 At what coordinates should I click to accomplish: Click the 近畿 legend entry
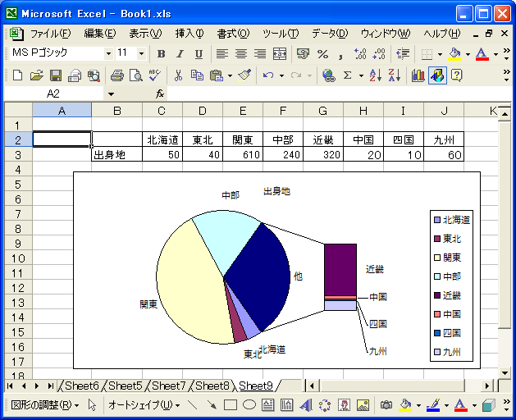click(x=452, y=295)
